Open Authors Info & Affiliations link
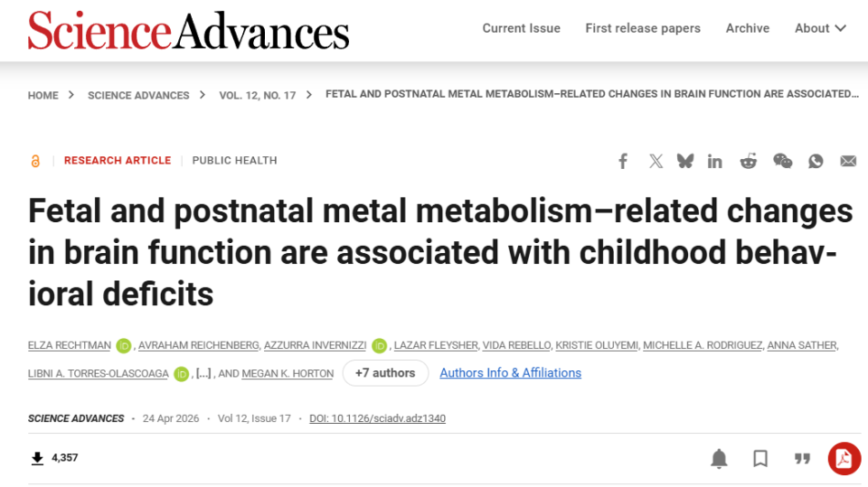The width and height of the screenshot is (868, 487). click(510, 373)
